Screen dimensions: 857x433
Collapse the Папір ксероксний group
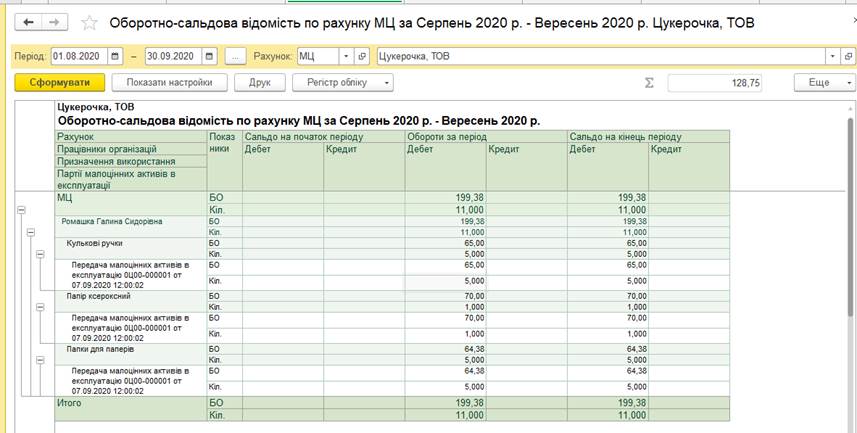click(x=39, y=306)
